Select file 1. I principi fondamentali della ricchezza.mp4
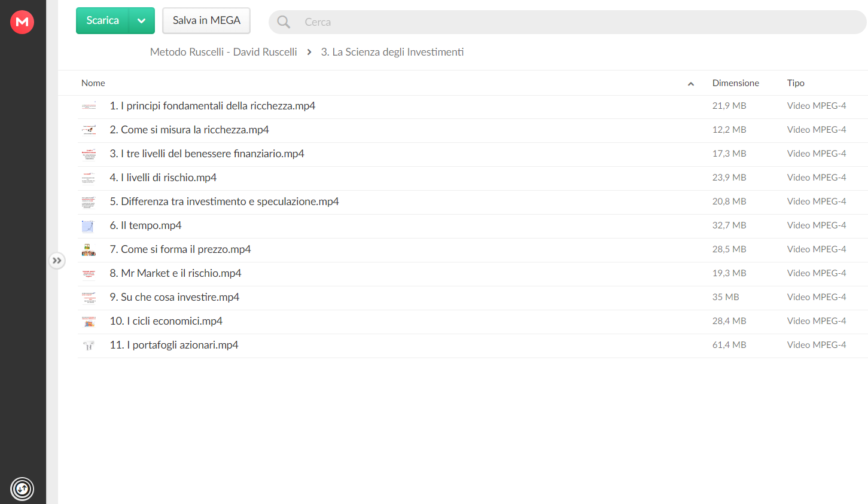This screenshot has height=504, width=868. (472, 106)
